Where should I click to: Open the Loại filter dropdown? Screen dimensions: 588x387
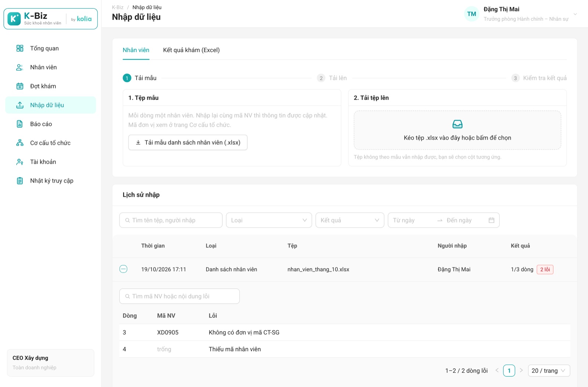[x=269, y=220]
